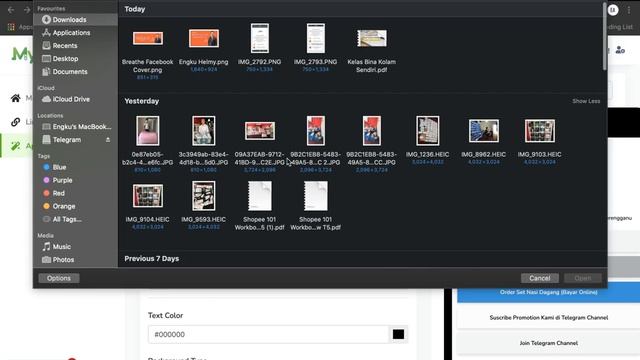
Task: Click the Home icon in page sidebar
Action: (16, 98)
